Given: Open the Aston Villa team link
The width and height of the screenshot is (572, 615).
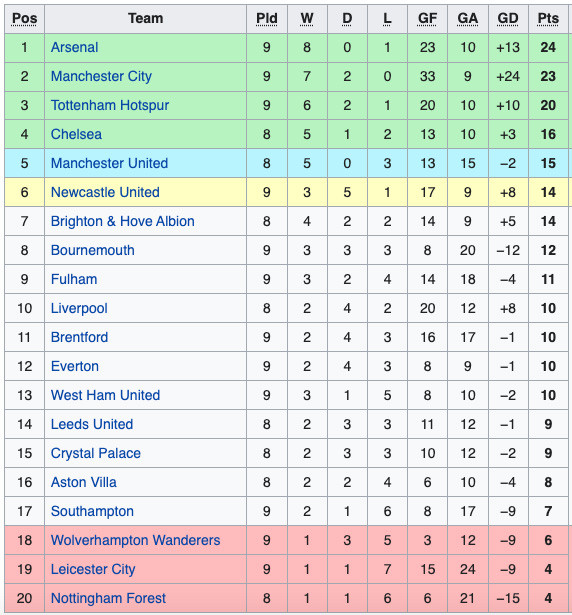Looking at the screenshot, I should pos(84,482).
